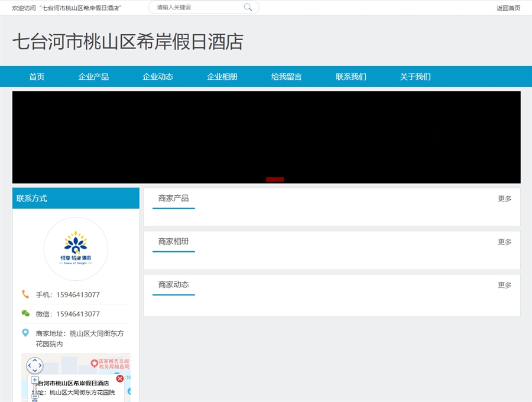This screenshot has height=402, width=532.
Task: Click the red banner slider indicator
Action: coord(275,179)
